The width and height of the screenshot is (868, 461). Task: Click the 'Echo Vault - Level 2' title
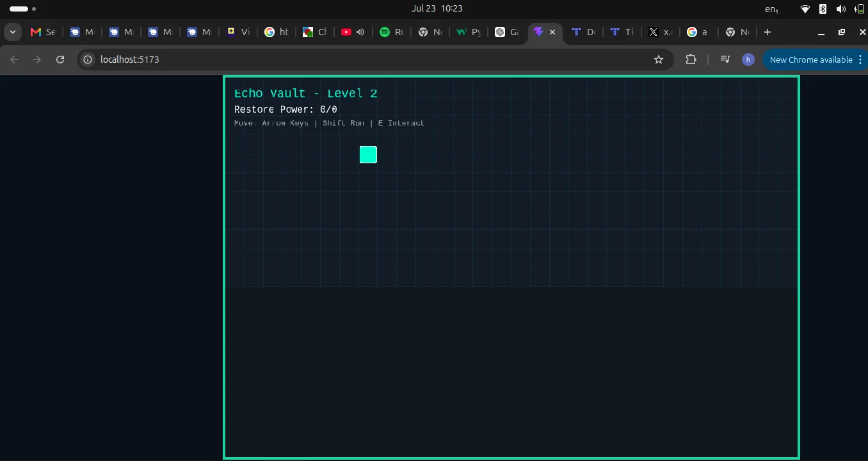pos(306,93)
